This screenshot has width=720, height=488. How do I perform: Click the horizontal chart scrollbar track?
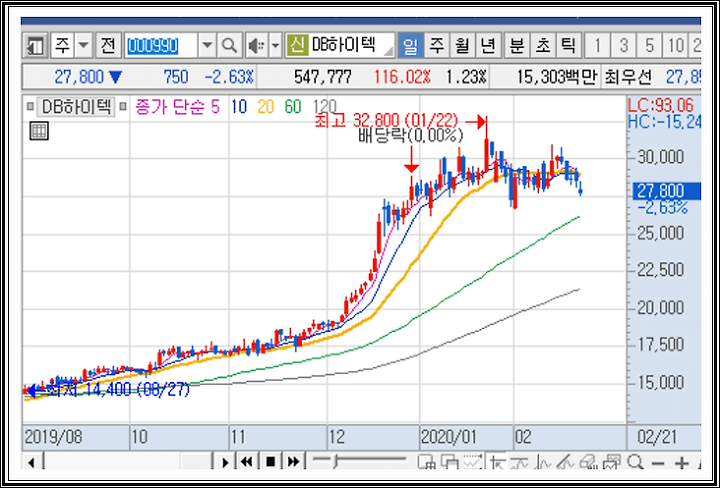pos(128,462)
